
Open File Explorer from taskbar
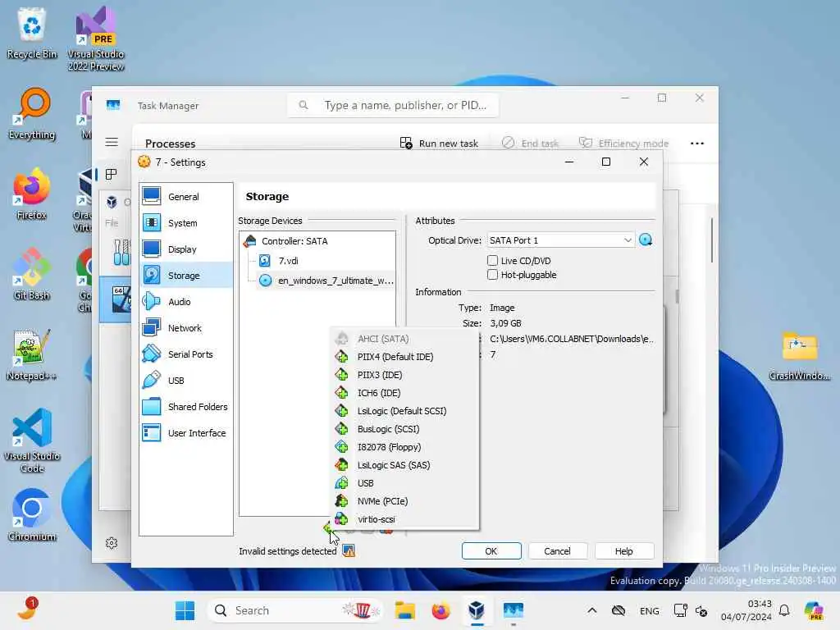(405, 610)
